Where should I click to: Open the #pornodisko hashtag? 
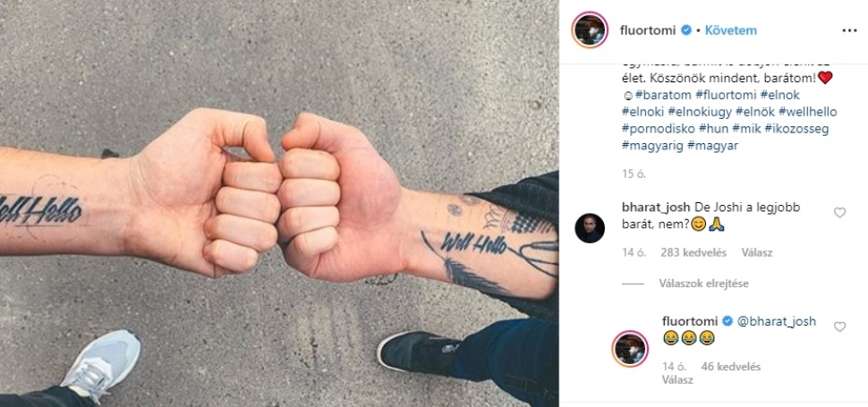click(658, 129)
